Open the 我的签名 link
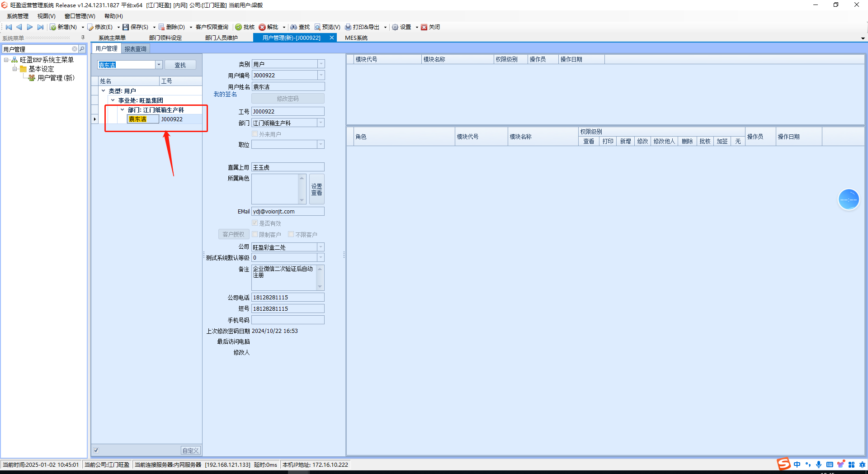868x474 pixels. [225, 94]
